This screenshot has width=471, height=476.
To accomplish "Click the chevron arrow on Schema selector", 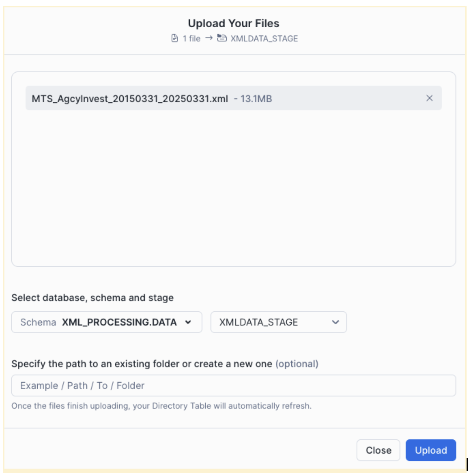I will tap(188, 322).
